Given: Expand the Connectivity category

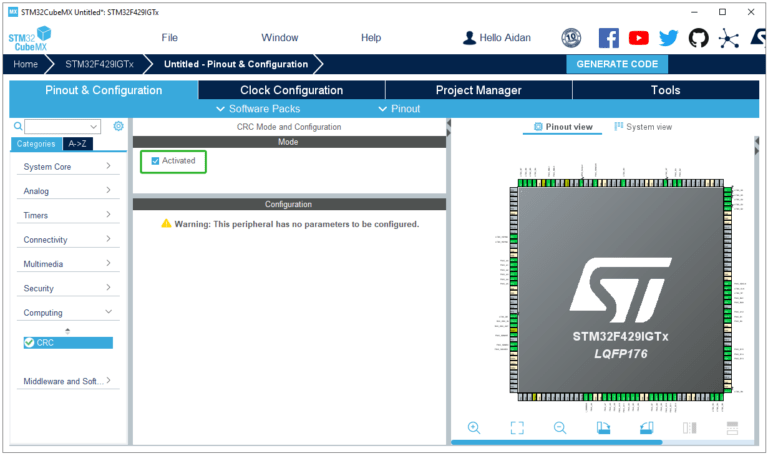Looking at the screenshot, I should pyautogui.click(x=66, y=240).
